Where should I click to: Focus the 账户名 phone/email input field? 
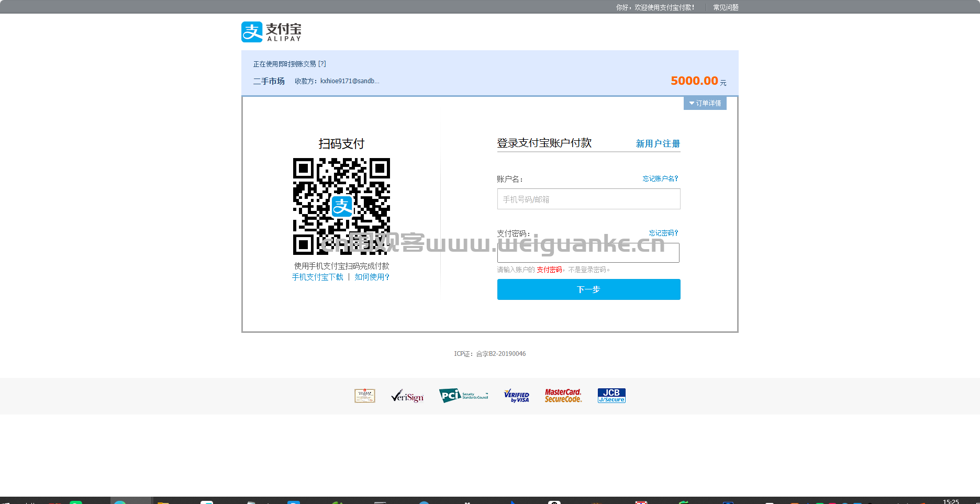click(588, 199)
